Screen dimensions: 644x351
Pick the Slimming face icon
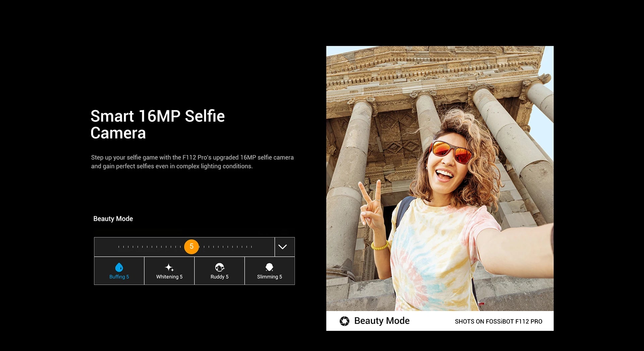(x=269, y=267)
